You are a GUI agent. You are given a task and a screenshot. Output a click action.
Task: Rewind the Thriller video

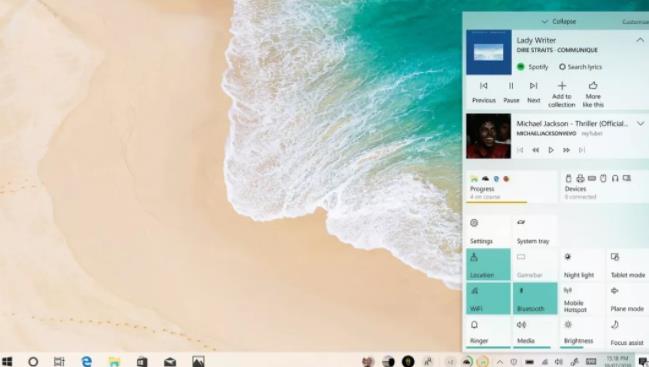tap(536, 150)
